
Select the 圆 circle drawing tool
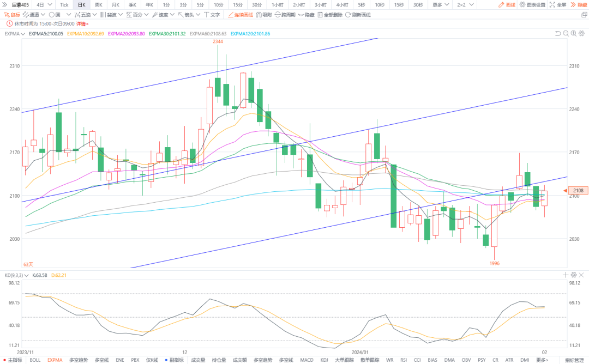tap(55, 15)
